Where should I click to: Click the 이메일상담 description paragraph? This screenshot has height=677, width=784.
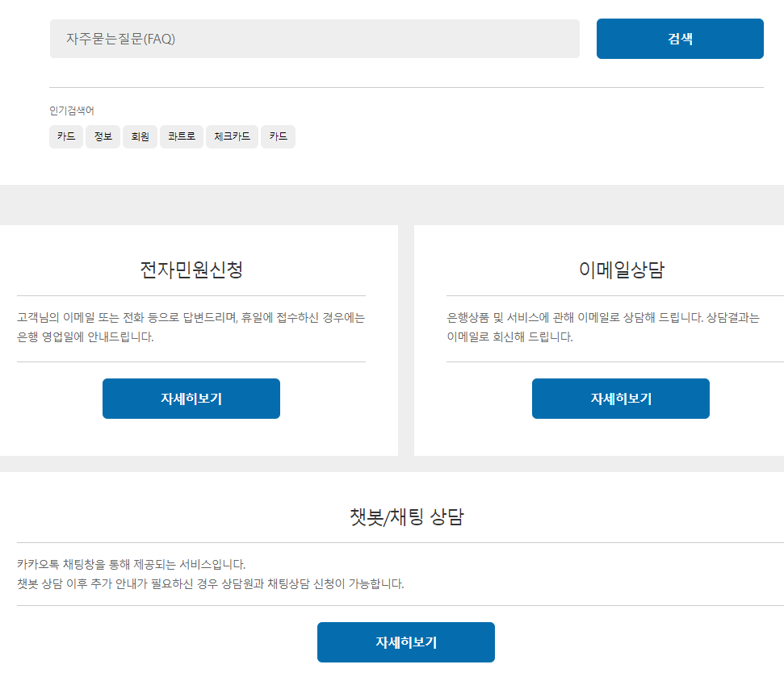click(620, 326)
